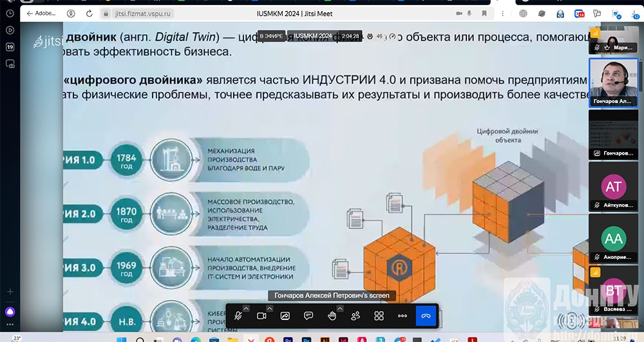Click the planet extension icon
This screenshot has width=644, height=342.
[x=542, y=14]
